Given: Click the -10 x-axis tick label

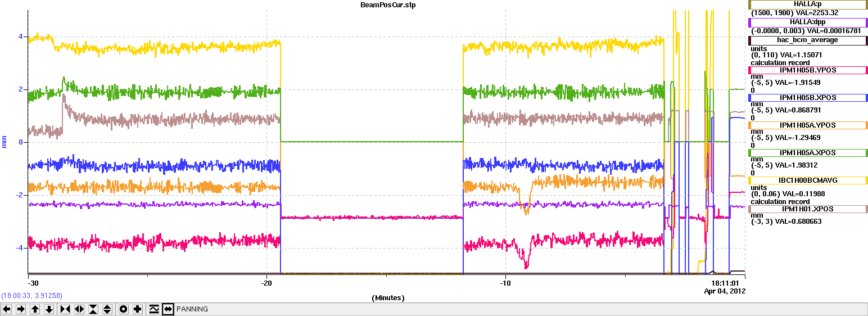Looking at the screenshot, I should click(506, 283).
